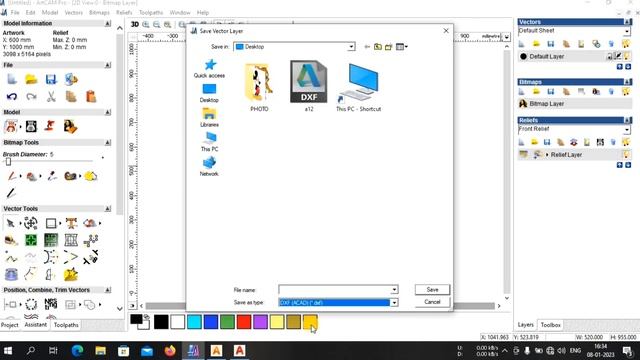The height and width of the screenshot is (360, 640).
Task: Collapse the Vector Tools section
Action: tap(108, 209)
